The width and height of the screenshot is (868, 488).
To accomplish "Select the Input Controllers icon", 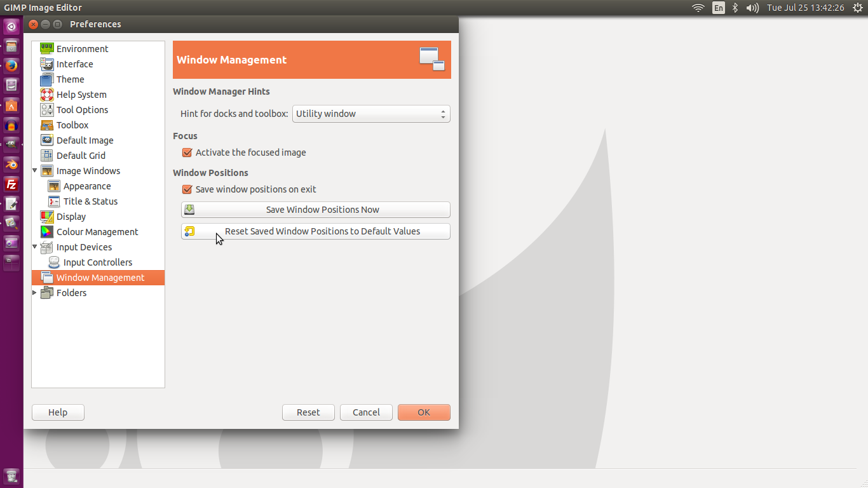I will pos(54,262).
